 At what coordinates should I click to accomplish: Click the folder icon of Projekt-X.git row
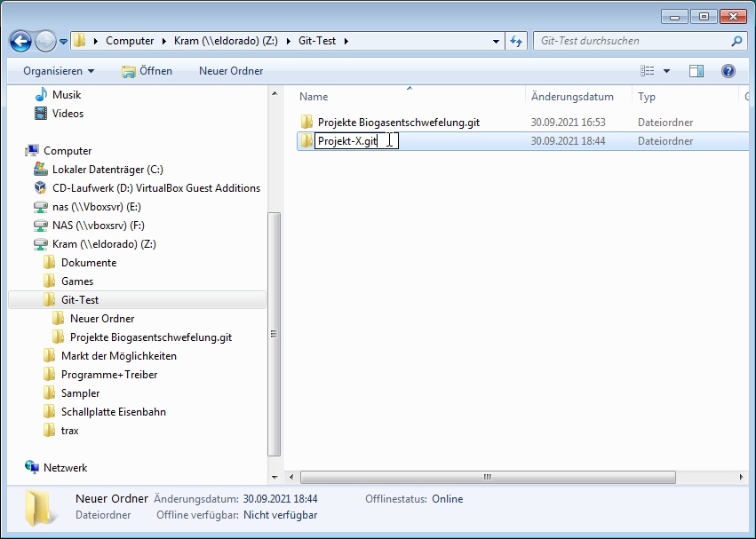click(x=306, y=141)
